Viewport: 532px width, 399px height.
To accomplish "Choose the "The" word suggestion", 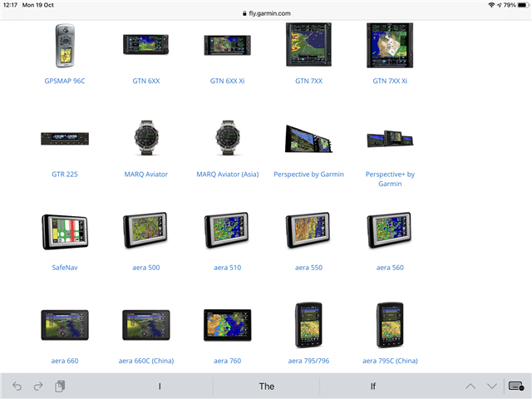I will (x=266, y=386).
